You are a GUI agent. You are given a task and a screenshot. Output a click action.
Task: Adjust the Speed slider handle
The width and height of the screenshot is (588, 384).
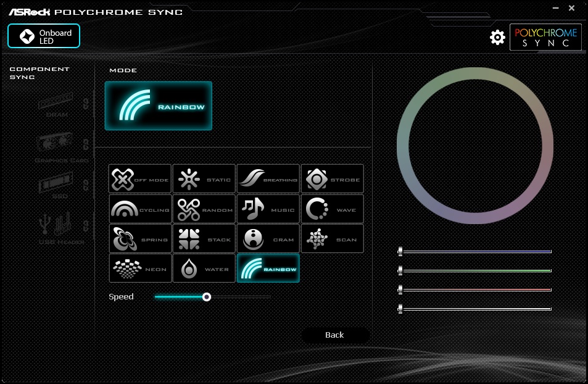206,297
